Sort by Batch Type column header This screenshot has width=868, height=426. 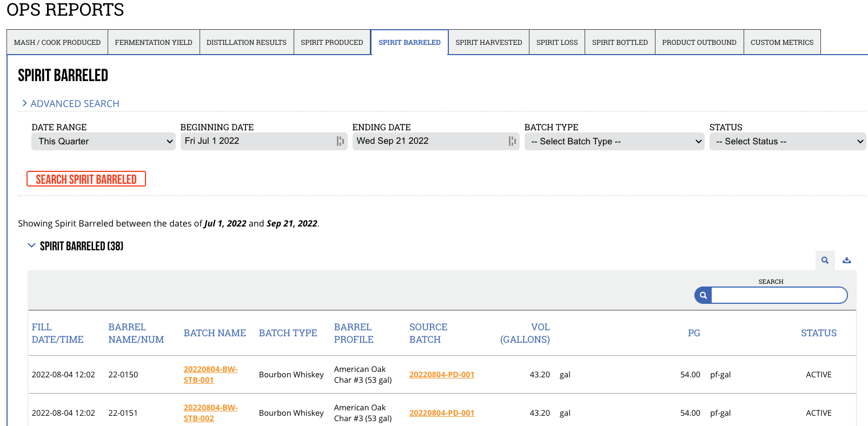pyautogui.click(x=288, y=333)
